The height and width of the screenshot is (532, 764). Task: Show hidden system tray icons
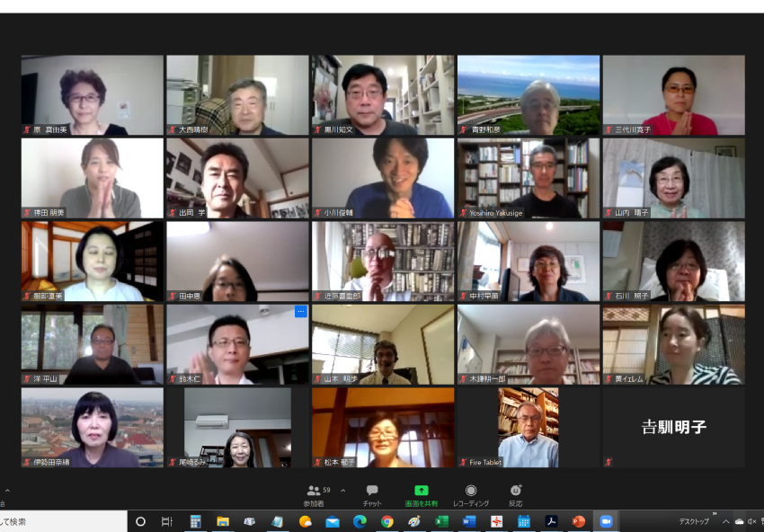coord(725,521)
